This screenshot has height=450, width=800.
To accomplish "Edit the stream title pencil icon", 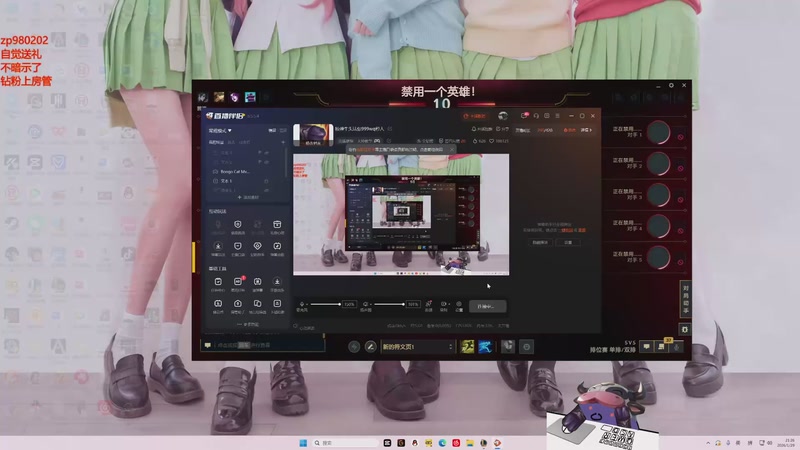I will 390,129.
